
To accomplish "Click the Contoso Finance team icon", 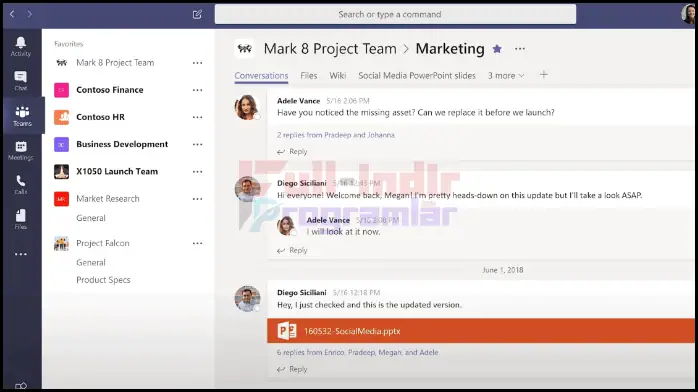I will (x=61, y=90).
